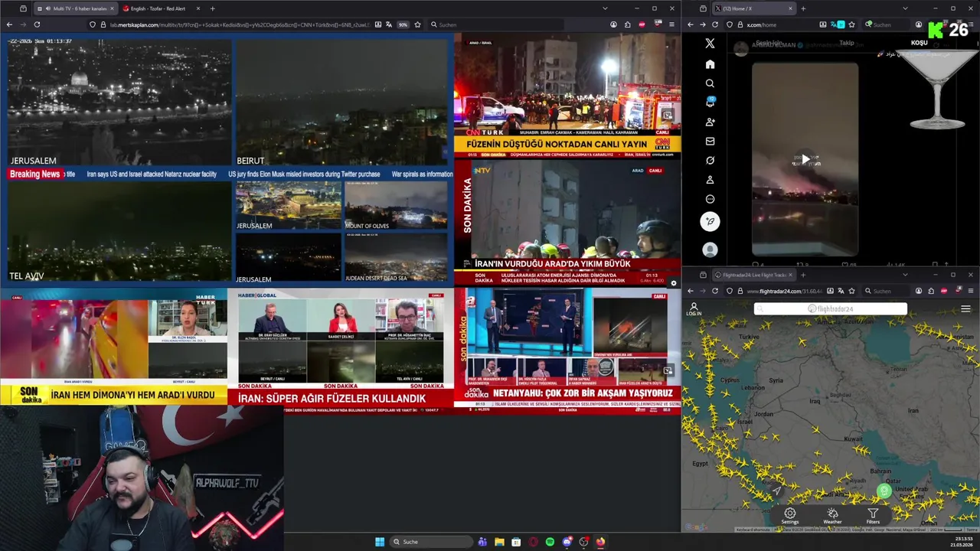Open File Explorer from taskbar

pos(499,542)
